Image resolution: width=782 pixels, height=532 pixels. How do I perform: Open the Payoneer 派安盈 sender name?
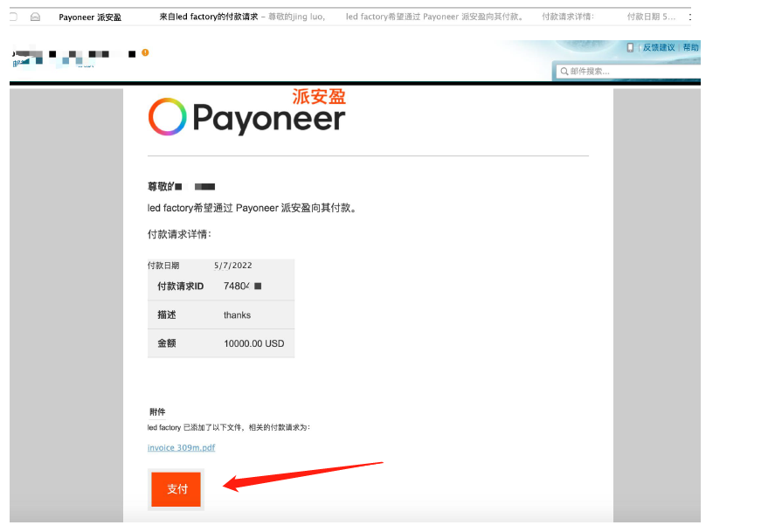(x=90, y=17)
